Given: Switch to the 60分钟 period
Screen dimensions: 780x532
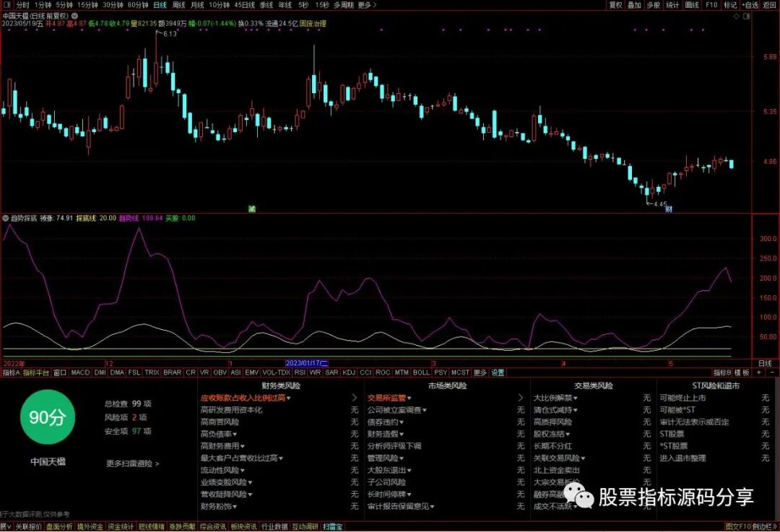Looking at the screenshot, I should [x=138, y=5].
